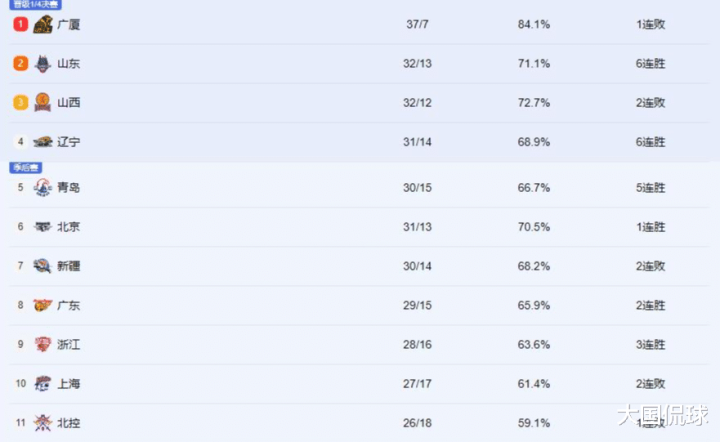The width and height of the screenshot is (720, 442).
Task: Click the 季后赛 blue section tag
Action: [x=26, y=168]
